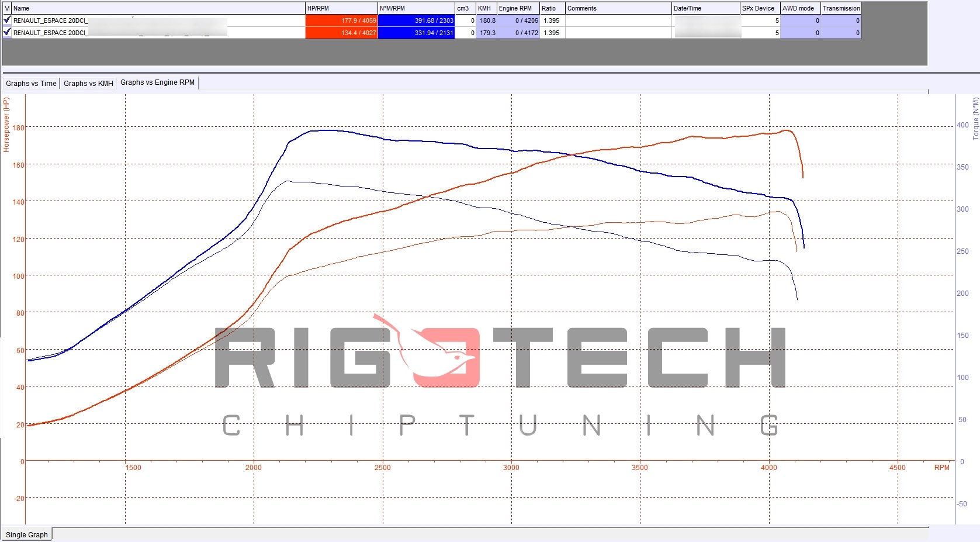Click the 180 horsepower axis tick
Image resolution: width=980 pixels, height=542 pixels.
coord(19,127)
